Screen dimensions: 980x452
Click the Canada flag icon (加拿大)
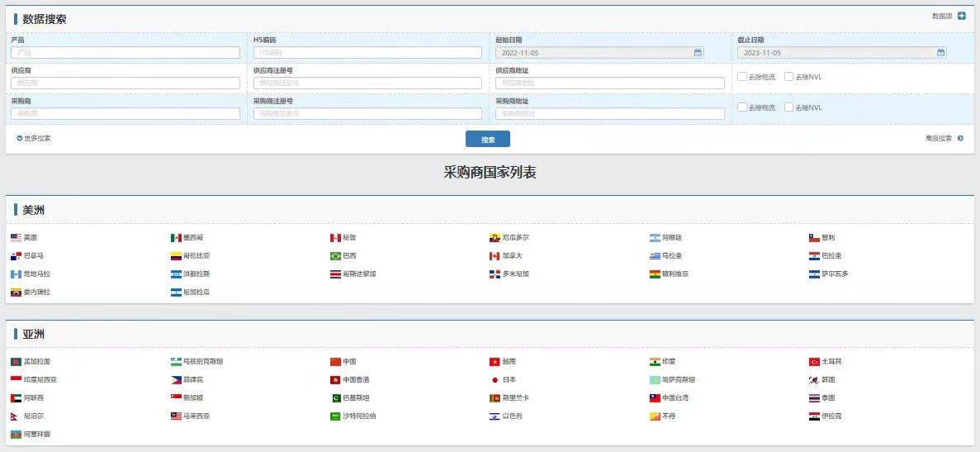495,256
